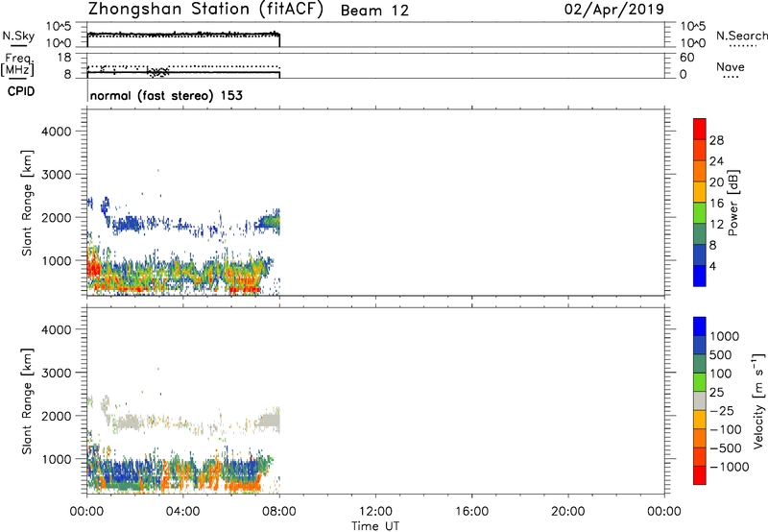Click the date '02/Apr/2019'

(614, 10)
